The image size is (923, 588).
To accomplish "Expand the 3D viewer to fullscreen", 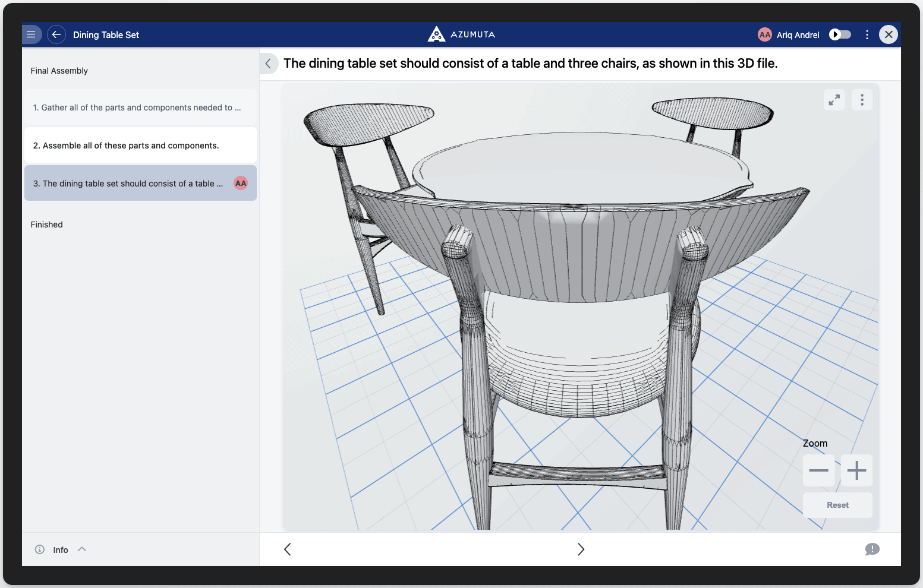I will 834,100.
